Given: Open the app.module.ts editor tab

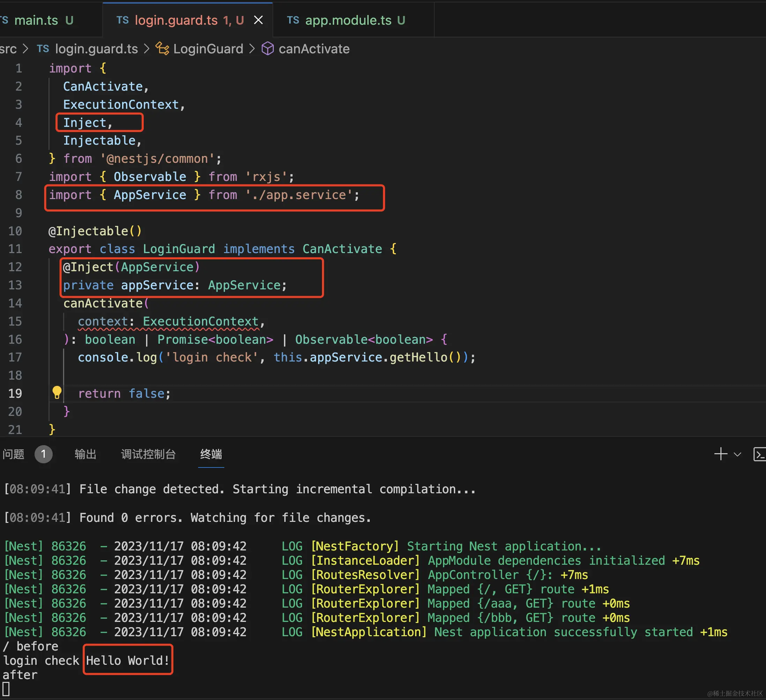Looking at the screenshot, I should tap(353, 20).
